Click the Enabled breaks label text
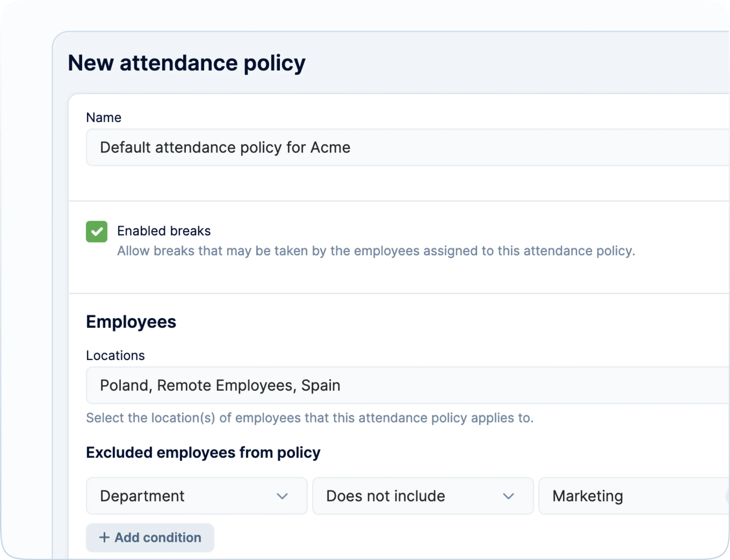Screen dimensions: 730x560 pos(164,231)
